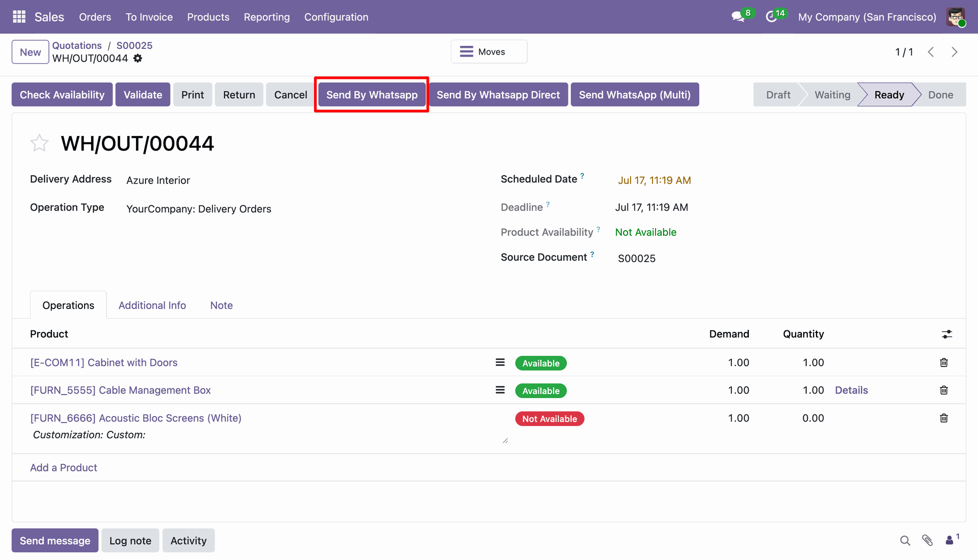Click the Return button

click(239, 95)
